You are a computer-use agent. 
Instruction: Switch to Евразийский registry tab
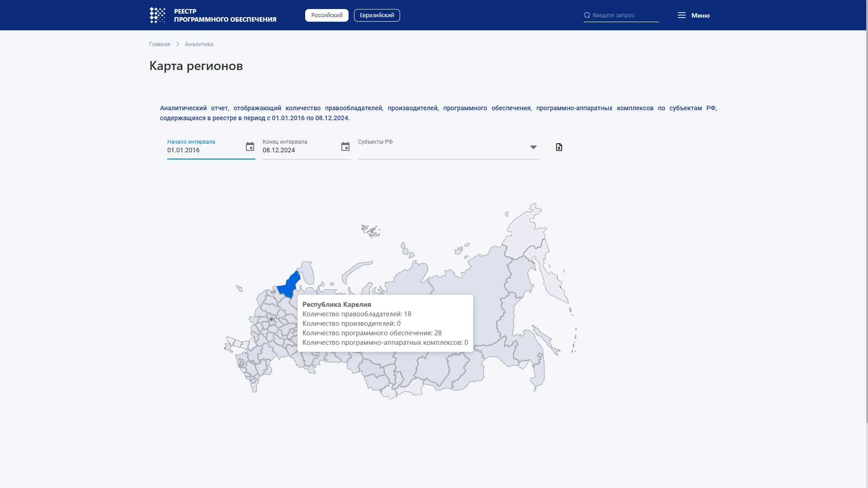[x=377, y=15]
